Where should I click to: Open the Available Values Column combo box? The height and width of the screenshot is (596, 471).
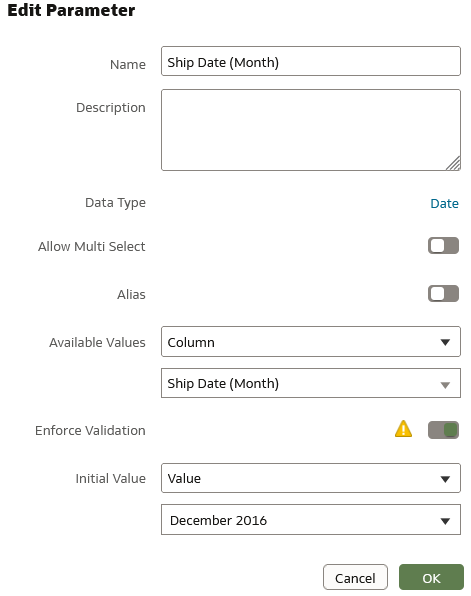(x=311, y=341)
